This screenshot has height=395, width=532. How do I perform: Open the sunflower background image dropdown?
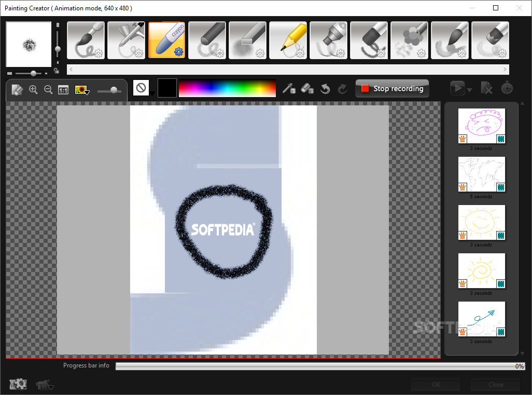click(82, 90)
